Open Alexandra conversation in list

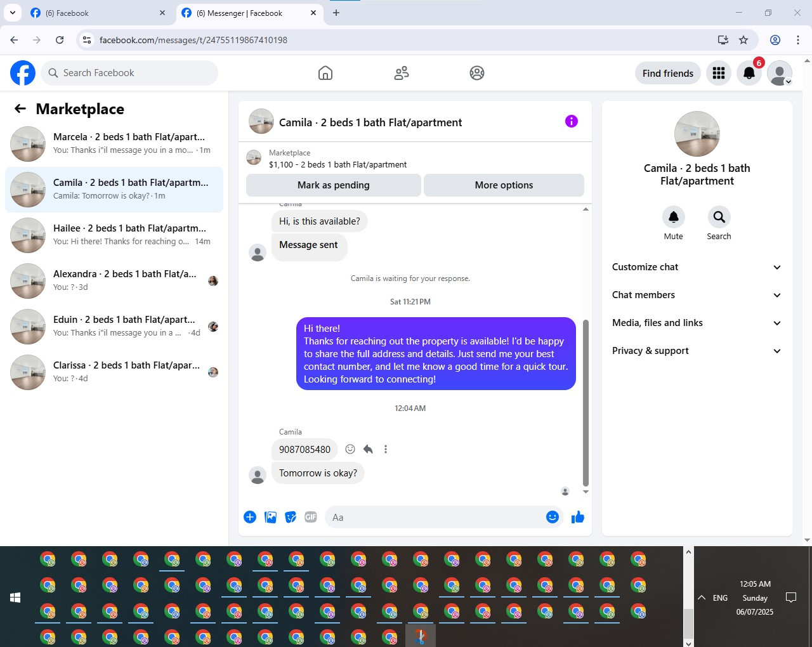(x=114, y=281)
